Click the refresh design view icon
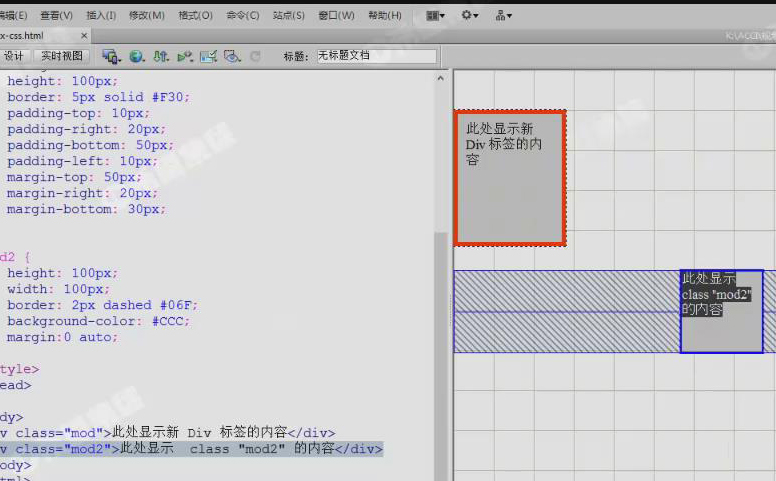This screenshot has width=776, height=481. coord(256,56)
